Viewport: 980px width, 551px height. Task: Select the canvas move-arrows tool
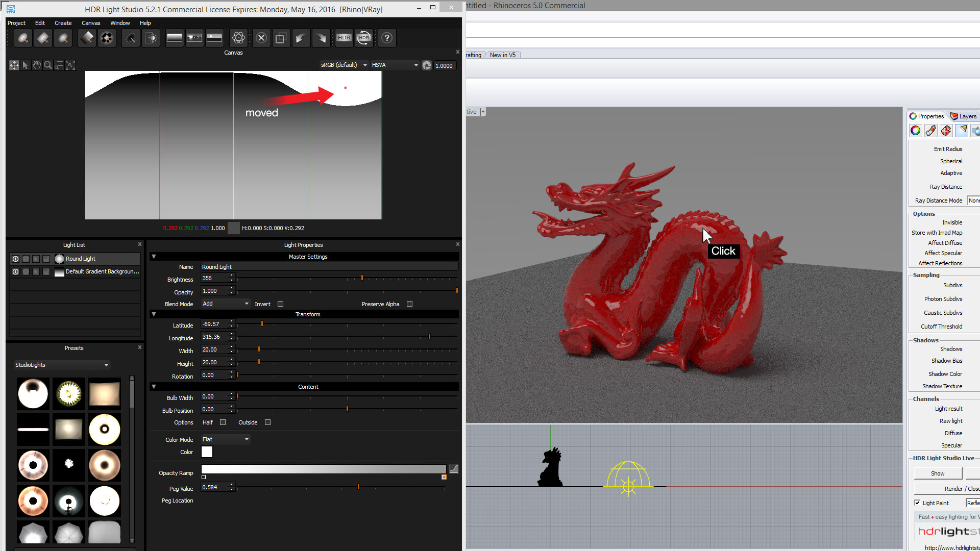coord(14,65)
